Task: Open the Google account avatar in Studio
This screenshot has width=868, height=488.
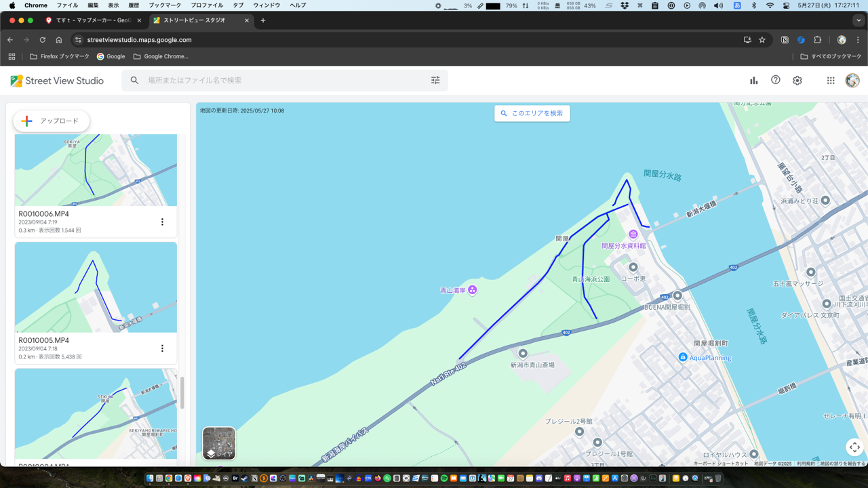Action: click(852, 81)
